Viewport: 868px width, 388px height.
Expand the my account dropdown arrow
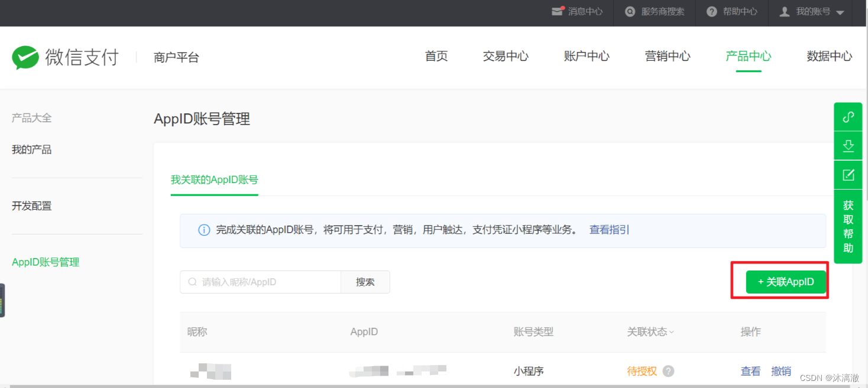point(840,12)
